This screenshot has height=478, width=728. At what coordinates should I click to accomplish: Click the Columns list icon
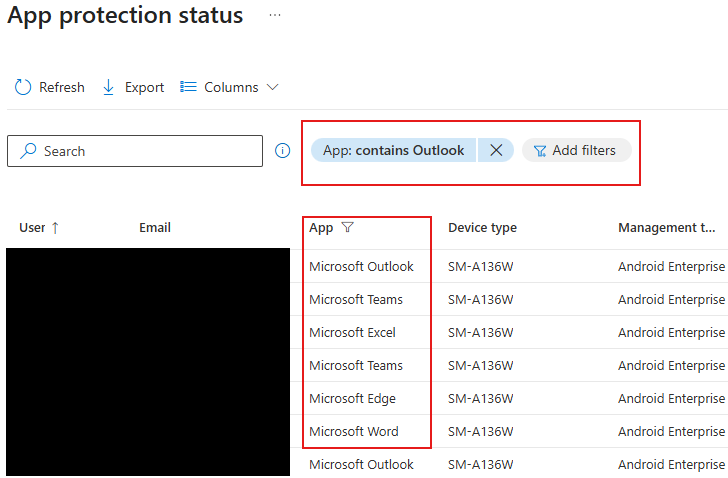[188, 87]
